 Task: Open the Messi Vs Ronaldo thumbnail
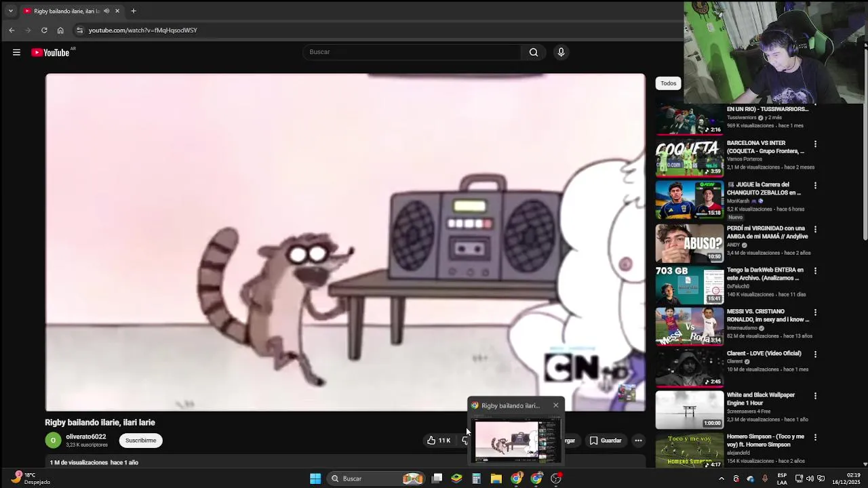[x=690, y=327]
